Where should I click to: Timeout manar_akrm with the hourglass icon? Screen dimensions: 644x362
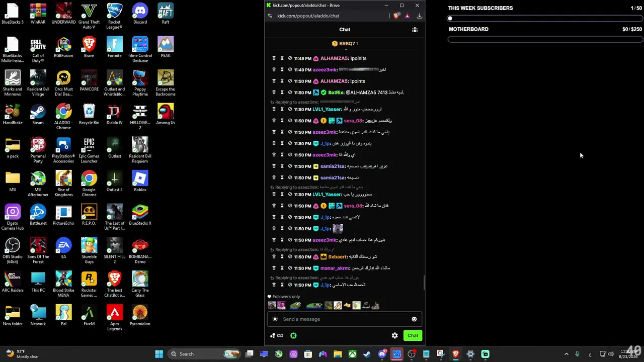pos(282,268)
